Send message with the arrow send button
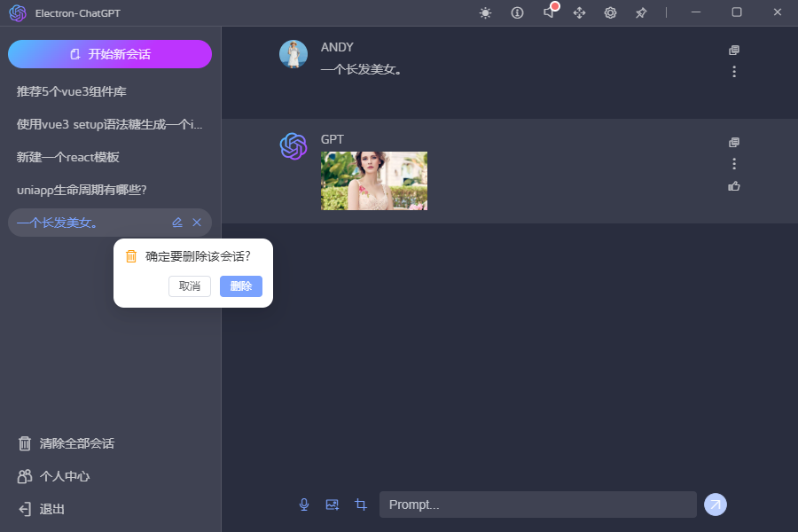 (x=716, y=505)
